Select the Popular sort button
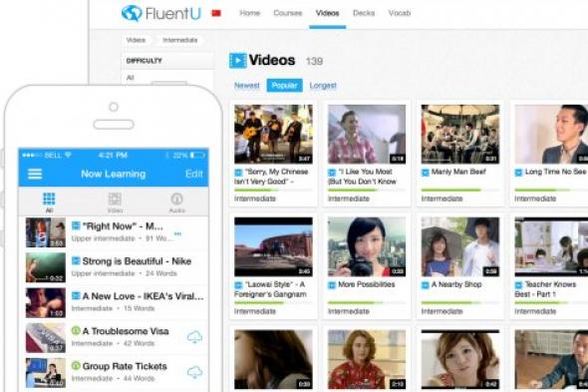 click(x=284, y=86)
